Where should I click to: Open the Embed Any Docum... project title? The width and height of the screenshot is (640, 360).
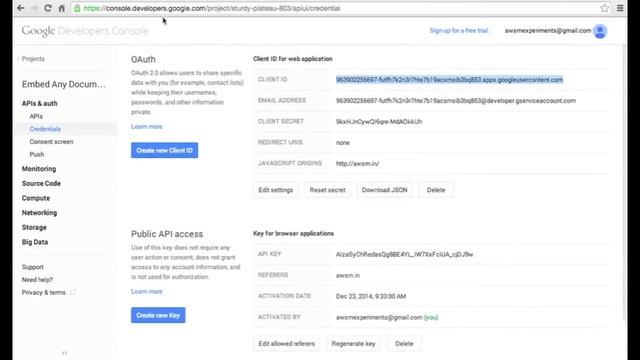pyautogui.click(x=64, y=84)
